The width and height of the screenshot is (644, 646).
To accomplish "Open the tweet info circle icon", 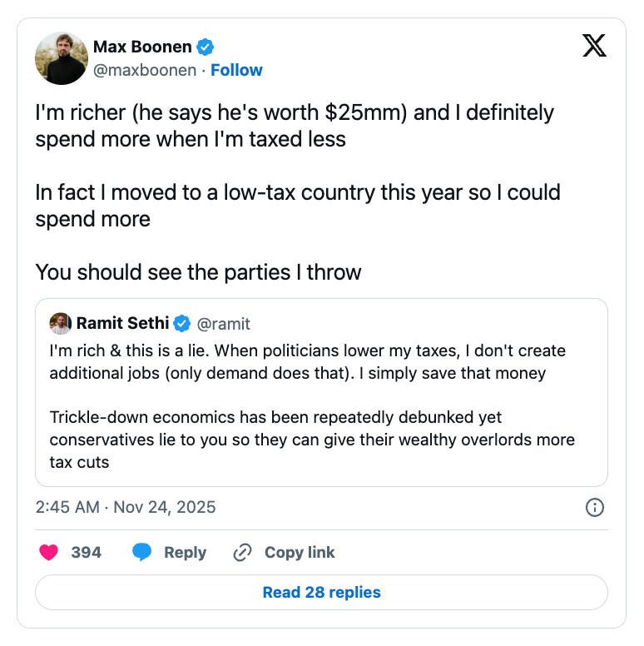I will coord(595,507).
